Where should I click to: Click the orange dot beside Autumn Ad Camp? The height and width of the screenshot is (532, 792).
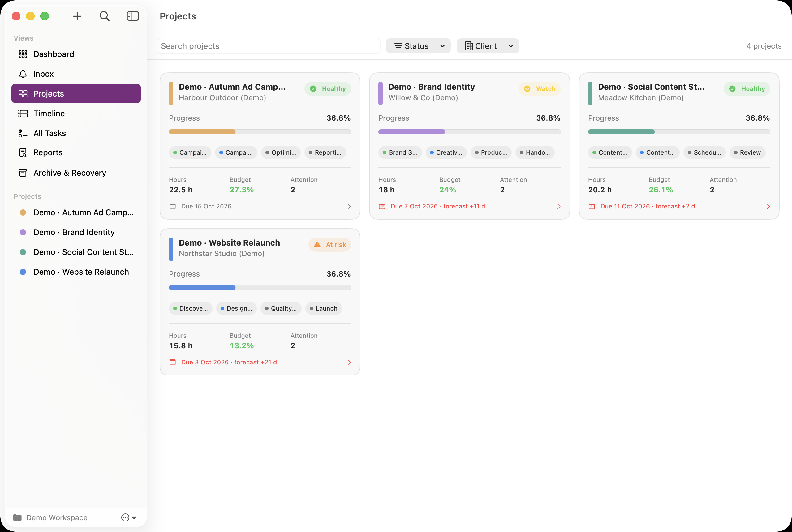click(23, 213)
